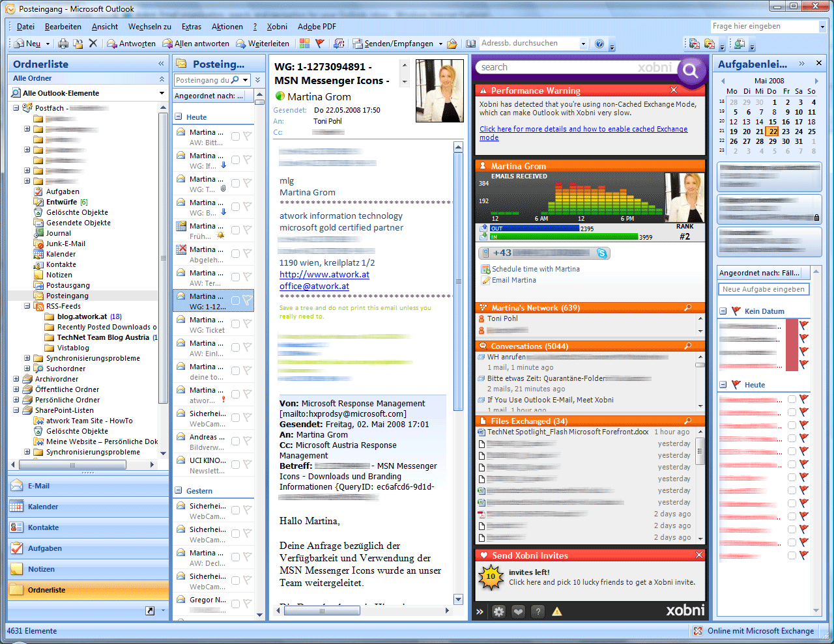Image resolution: width=834 pixels, height=644 pixels.
Task: Click the categorize colored squares icon
Action: (x=304, y=44)
